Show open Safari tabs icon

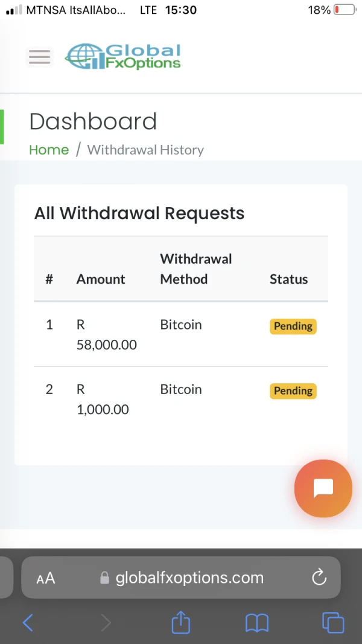(x=333, y=622)
